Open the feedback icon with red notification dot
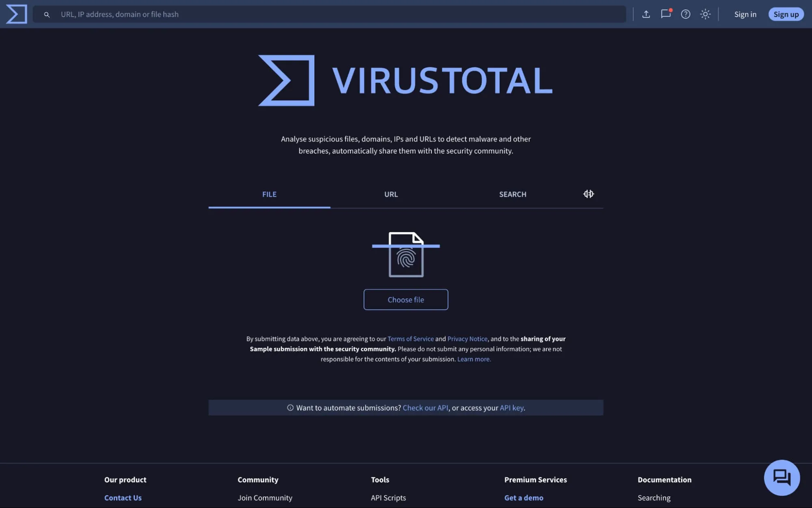The width and height of the screenshot is (812, 508). [x=666, y=14]
